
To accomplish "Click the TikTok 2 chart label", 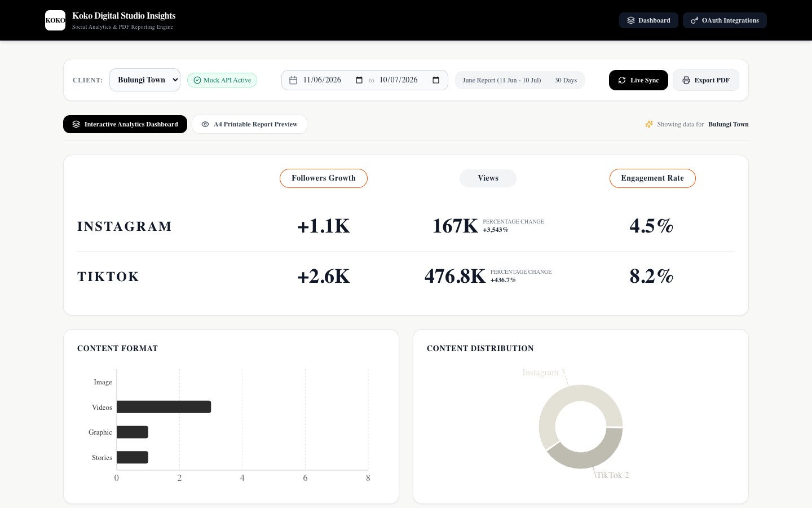I will [x=613, y=475].
